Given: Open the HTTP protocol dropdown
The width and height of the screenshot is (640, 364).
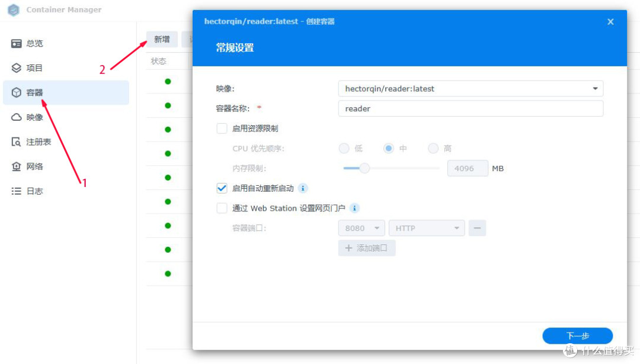Looking at the screenshot, I should pos(427,227).
